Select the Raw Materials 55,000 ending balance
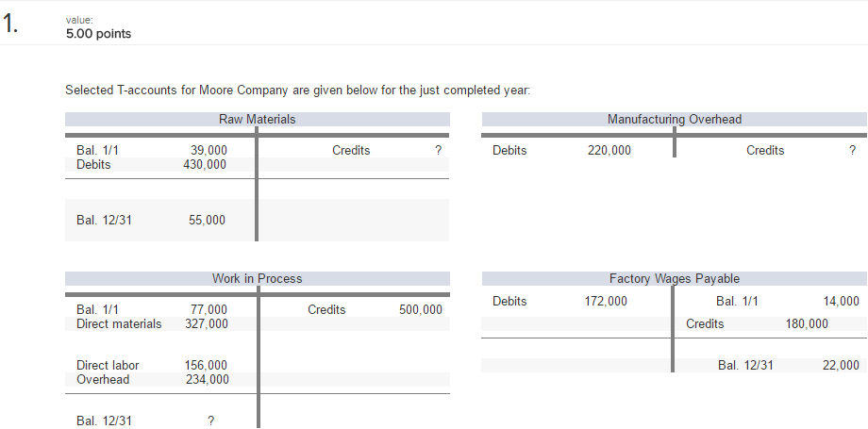The width and height of the screenshot is (868, 429). (x=208, y=220)
